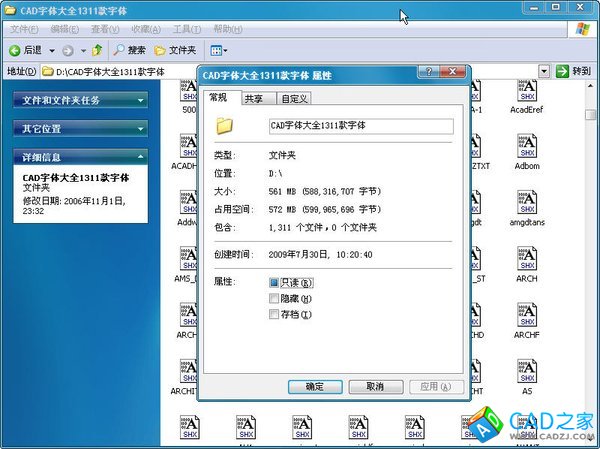Click the properties dialog Help question button
Screen dimensions: 600x449
point(429,72)
